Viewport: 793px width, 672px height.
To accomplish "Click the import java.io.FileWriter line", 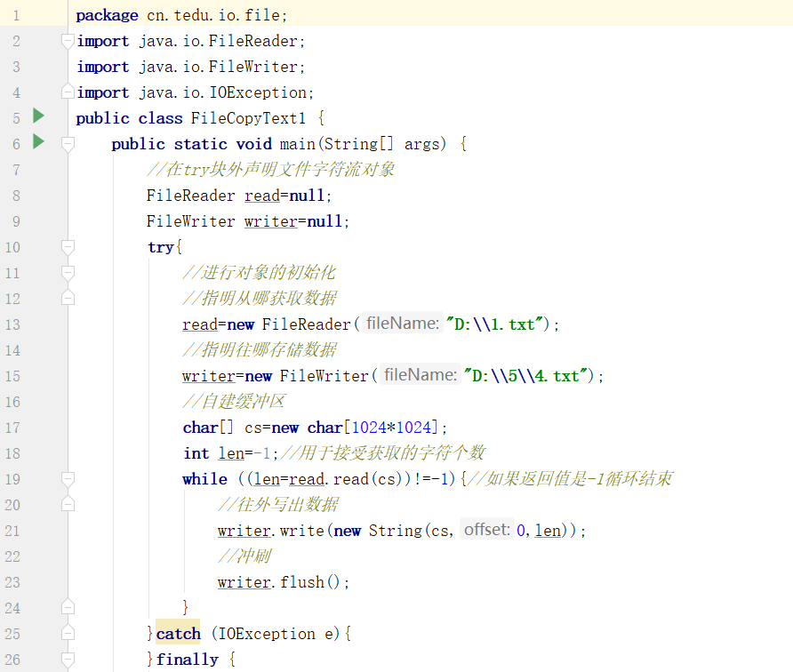I will pyautogui.click(x=190, y=68).
